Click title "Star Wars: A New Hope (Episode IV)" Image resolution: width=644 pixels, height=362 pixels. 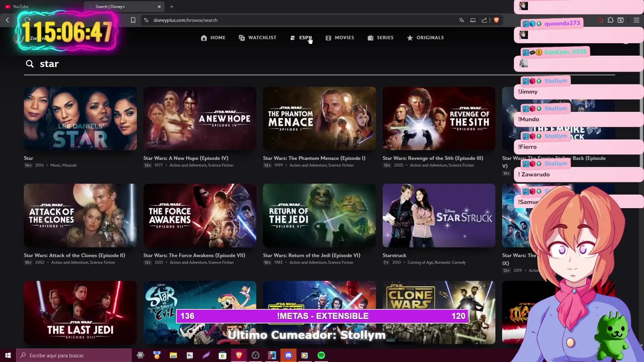(186, 158)
